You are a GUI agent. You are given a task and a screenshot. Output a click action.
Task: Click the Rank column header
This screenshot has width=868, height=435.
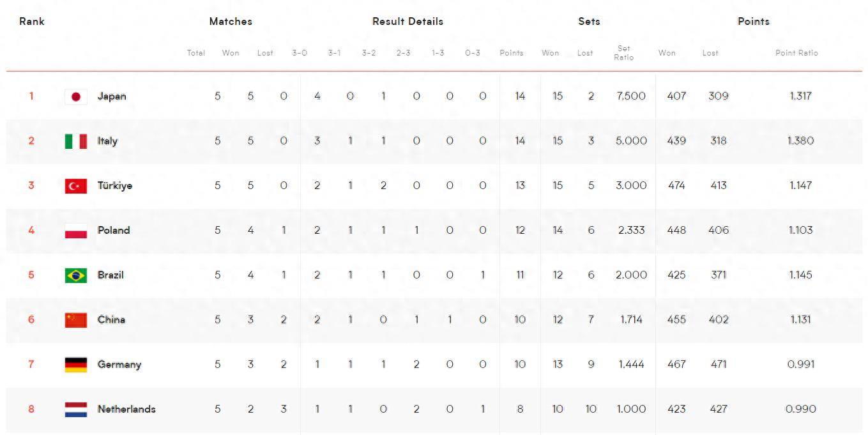[x=32, y=21]
